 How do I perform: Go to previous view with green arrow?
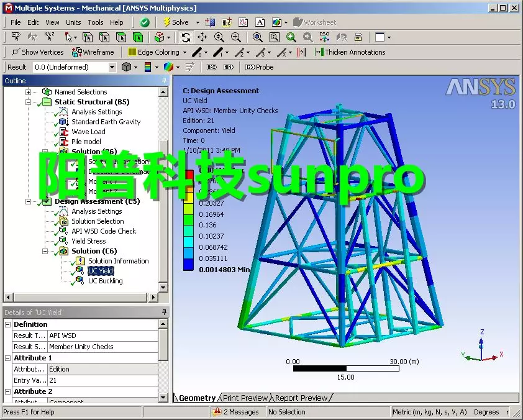291,37
